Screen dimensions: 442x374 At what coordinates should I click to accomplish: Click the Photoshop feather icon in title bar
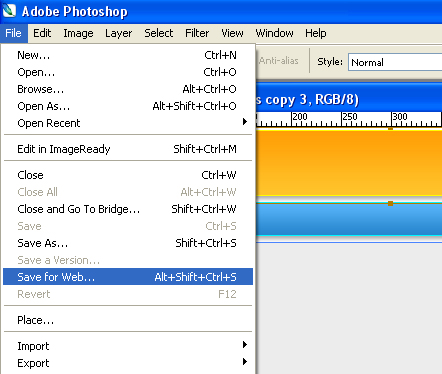point(9,10)
